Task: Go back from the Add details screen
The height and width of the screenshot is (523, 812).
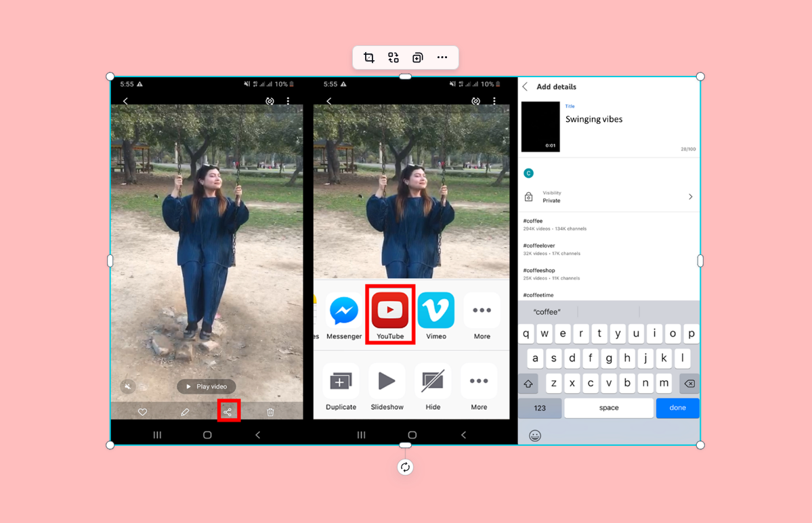Action: (x=525, y=87)
